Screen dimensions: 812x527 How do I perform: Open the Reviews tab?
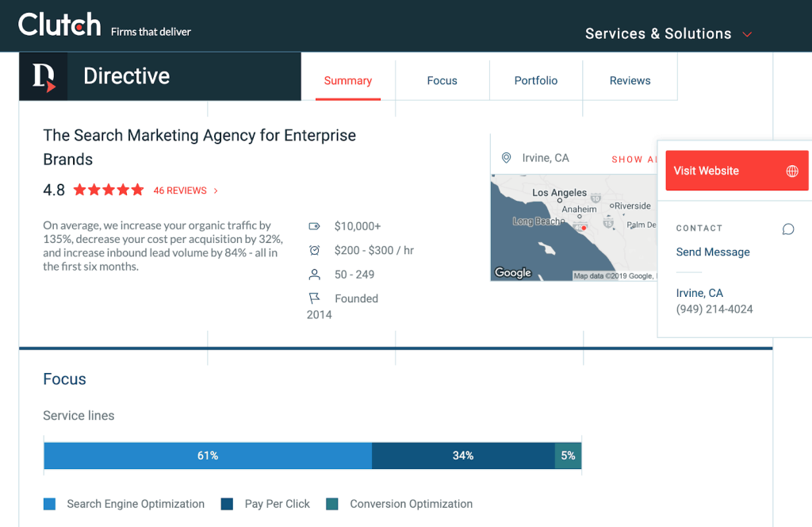pyautogui.click(x=630, y=80)
